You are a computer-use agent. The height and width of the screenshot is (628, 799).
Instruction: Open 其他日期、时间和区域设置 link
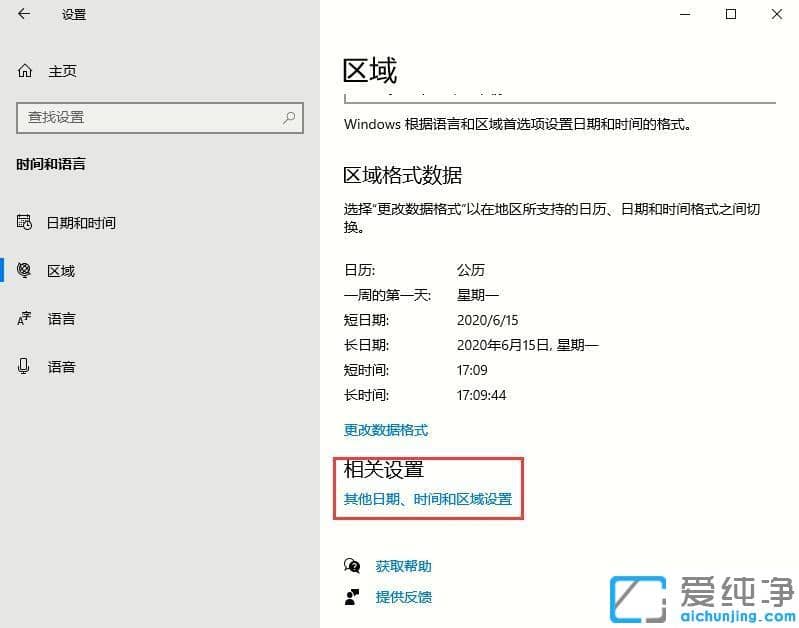click(428, 499)
